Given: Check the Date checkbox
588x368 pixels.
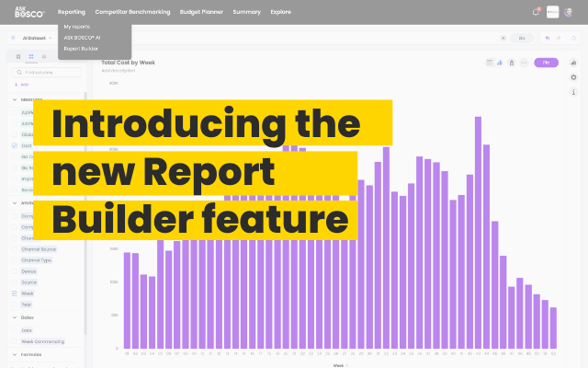Looking at the screenshot, I should 15,330.
